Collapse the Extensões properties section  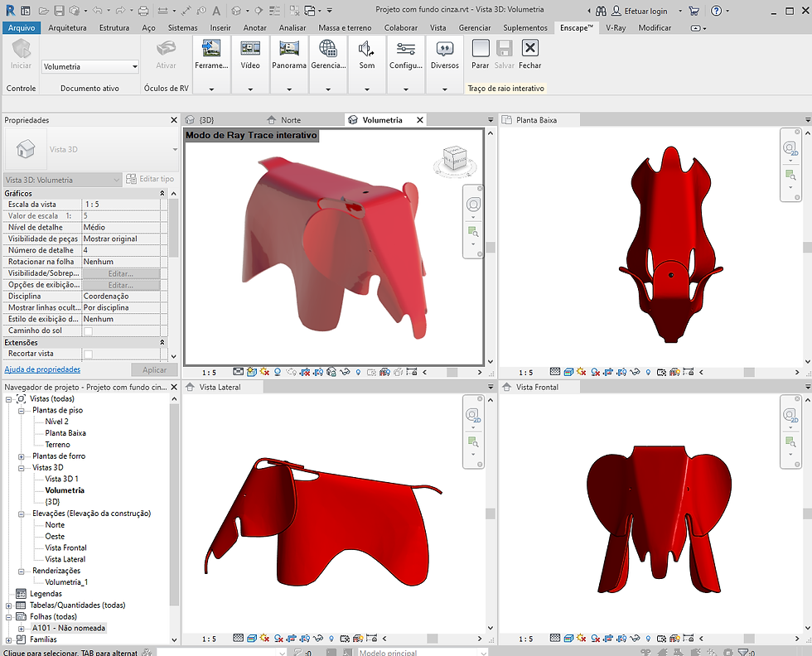coord(162,342)
